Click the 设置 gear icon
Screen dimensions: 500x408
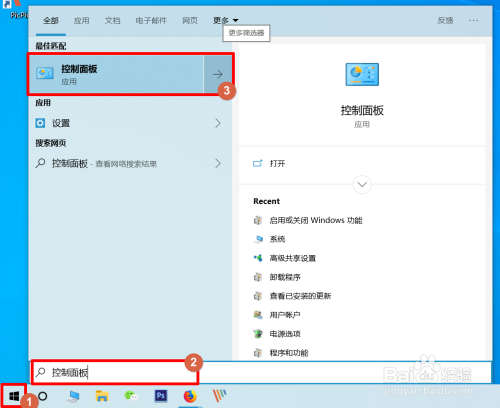40,123
